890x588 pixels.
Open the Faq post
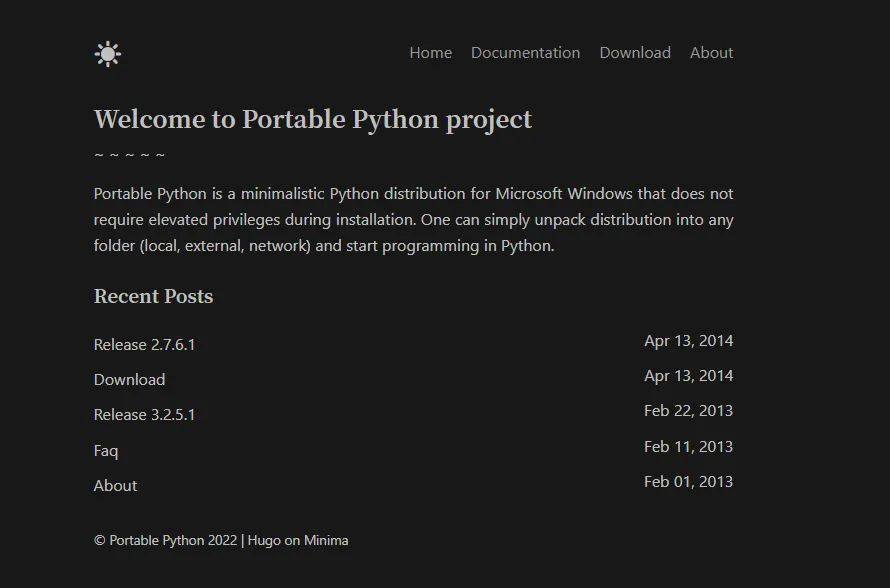[105, 450]
